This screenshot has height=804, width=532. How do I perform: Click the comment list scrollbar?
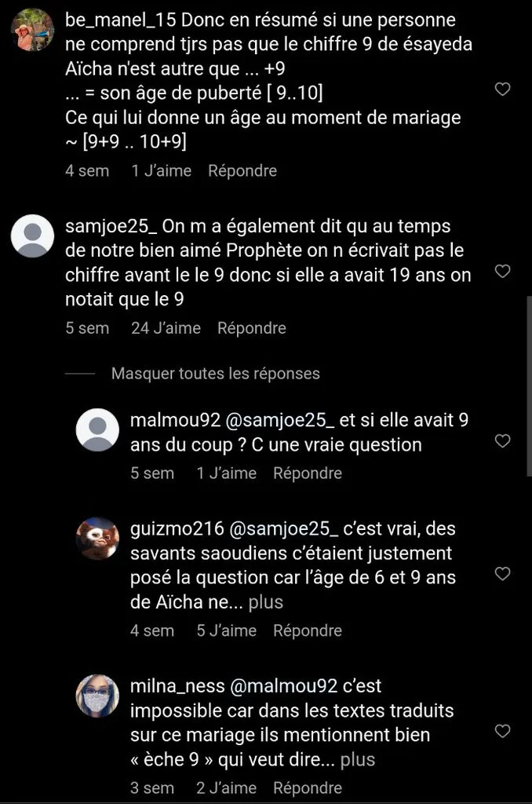click(x=529, y=386)
